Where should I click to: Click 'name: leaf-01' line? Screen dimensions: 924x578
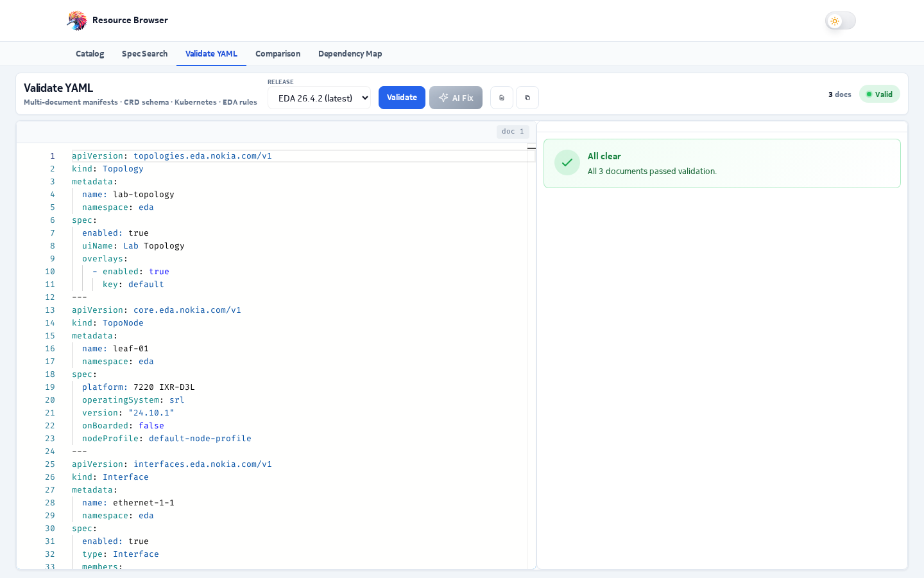tap(116, 349)
